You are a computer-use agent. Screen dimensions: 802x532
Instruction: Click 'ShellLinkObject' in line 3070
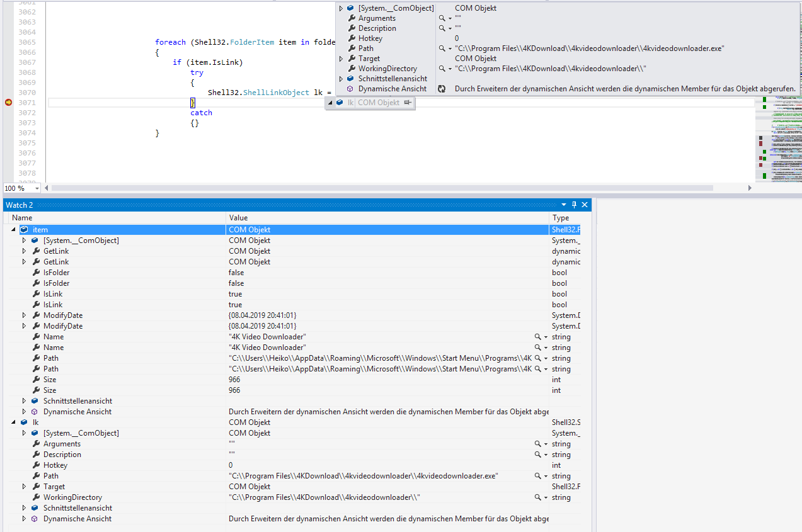point(276,93)
